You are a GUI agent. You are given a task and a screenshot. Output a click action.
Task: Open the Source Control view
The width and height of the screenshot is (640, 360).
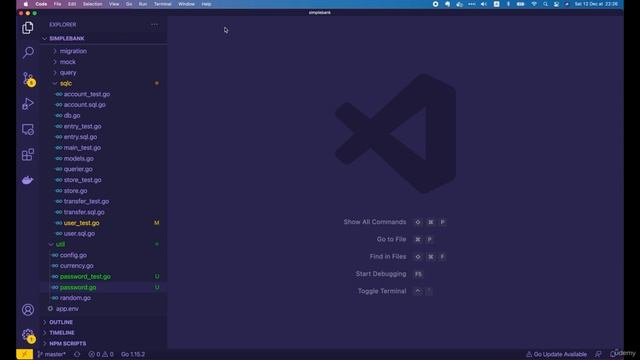[28, 78]
